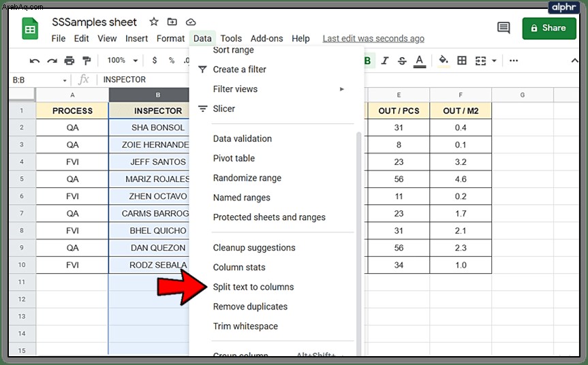Image resolution: width=588 pixels, height=365 pixels.
Task: Check cloud save status icon
Action: coord(191,22)
